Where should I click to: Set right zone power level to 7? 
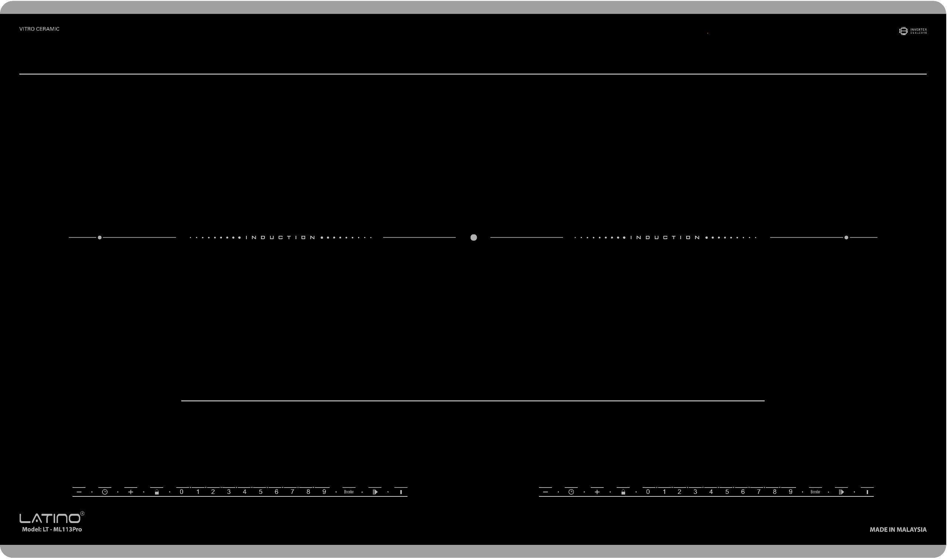tap(759, 492)
